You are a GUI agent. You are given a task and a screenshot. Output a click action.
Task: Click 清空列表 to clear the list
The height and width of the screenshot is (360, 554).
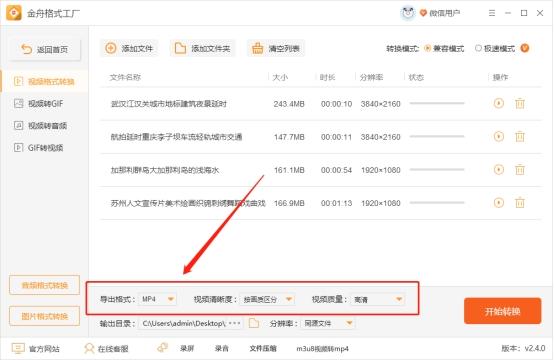pos(276,48)
